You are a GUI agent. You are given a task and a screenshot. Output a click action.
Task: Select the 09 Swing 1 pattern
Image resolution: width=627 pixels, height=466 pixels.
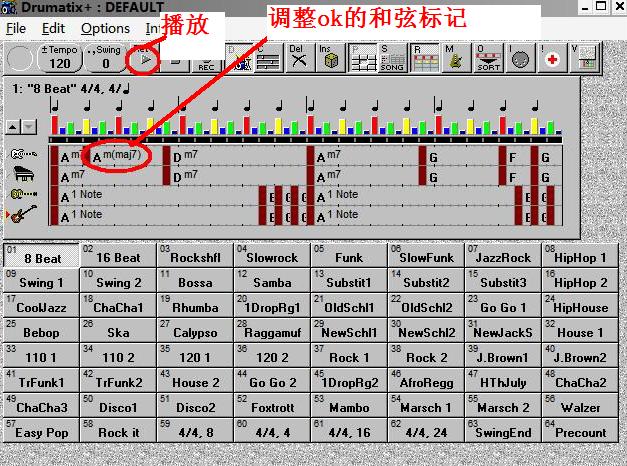(42, 280)
